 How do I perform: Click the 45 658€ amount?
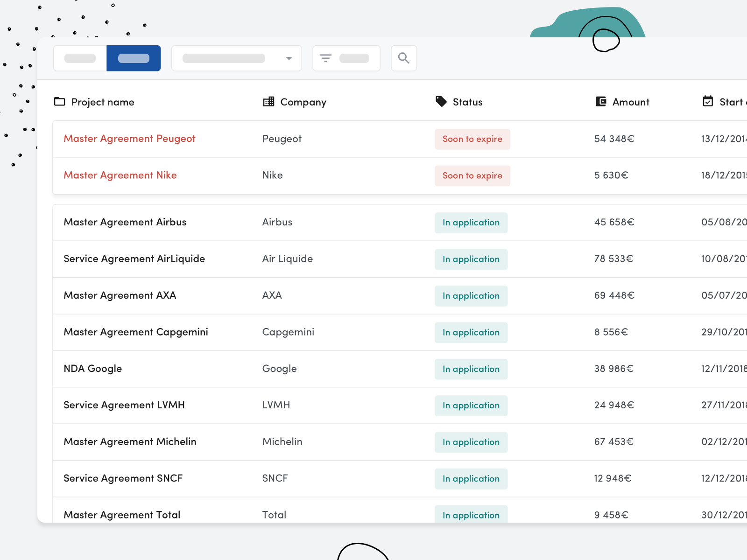(614, 223)
